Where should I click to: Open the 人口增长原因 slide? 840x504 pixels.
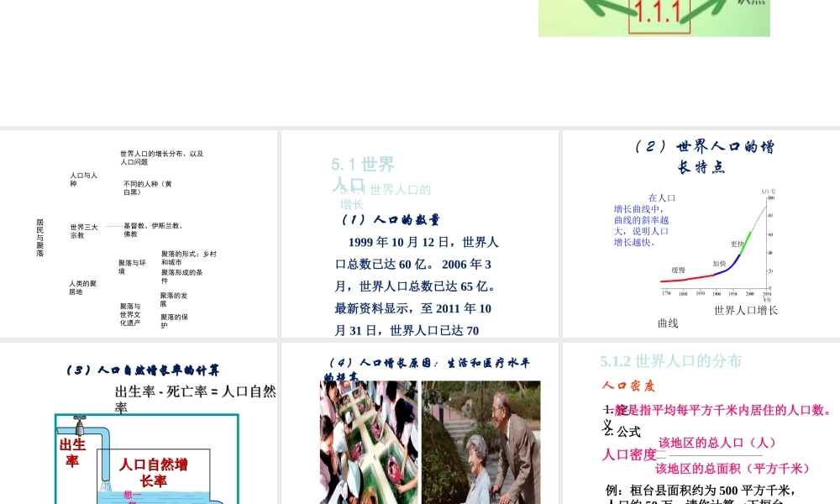419,423
